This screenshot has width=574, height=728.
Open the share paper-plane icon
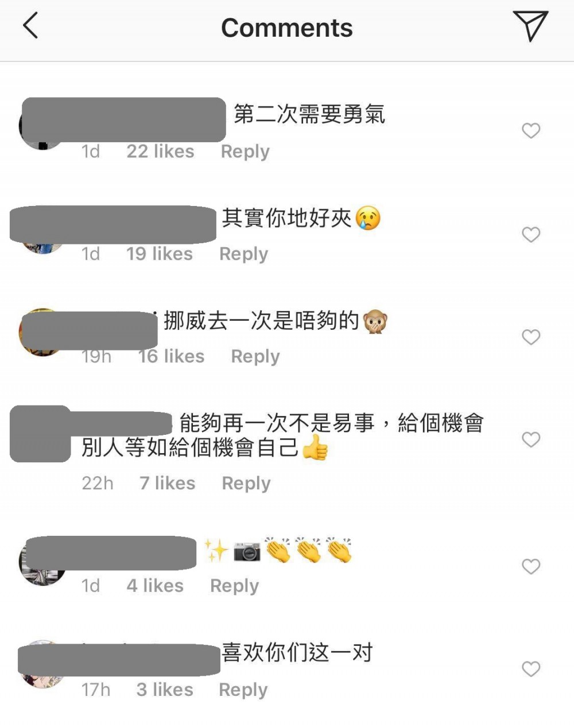tap(530, 26)
